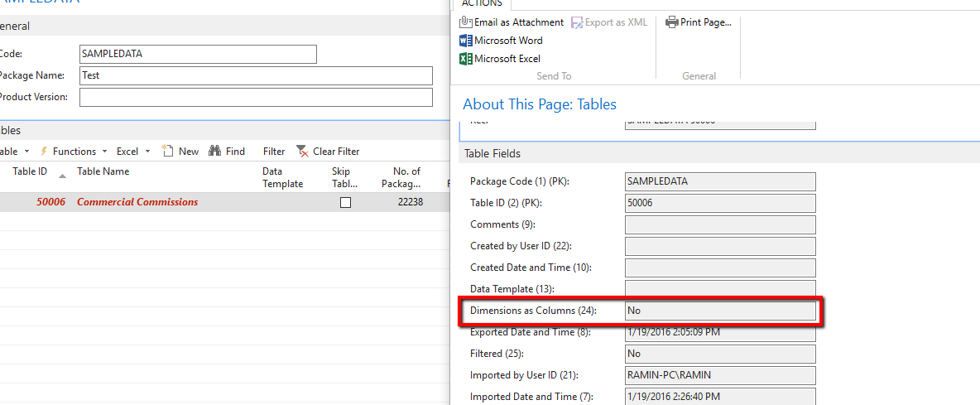Toggle Skip Table checkbox for Commercial Commissions
This screenshot has height=405, width=980.
pos(346,203)
